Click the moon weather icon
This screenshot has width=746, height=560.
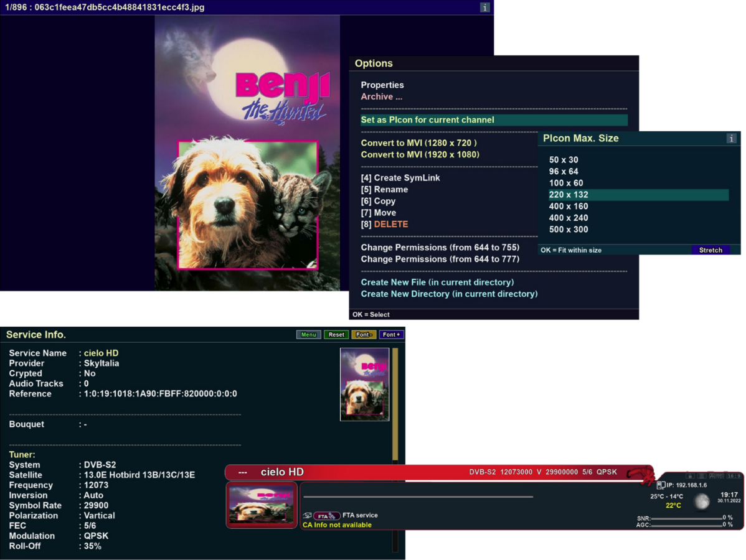702,501
